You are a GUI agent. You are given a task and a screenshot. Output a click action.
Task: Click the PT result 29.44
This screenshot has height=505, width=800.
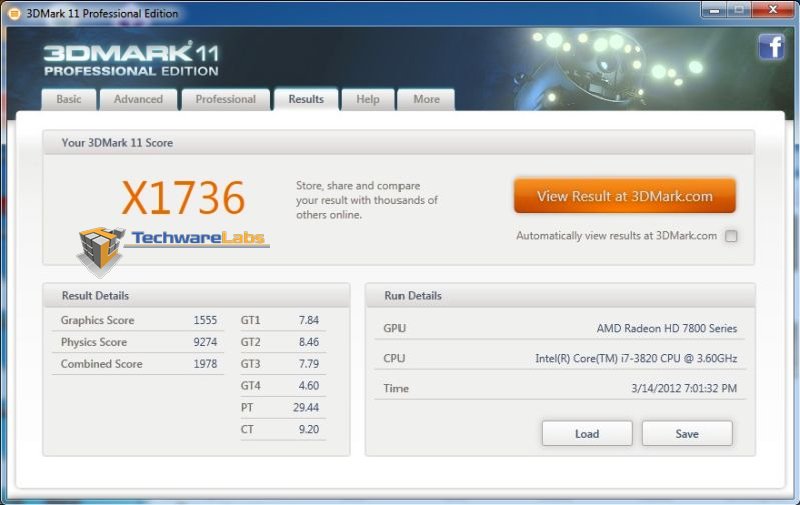click(x=306, y=408)
